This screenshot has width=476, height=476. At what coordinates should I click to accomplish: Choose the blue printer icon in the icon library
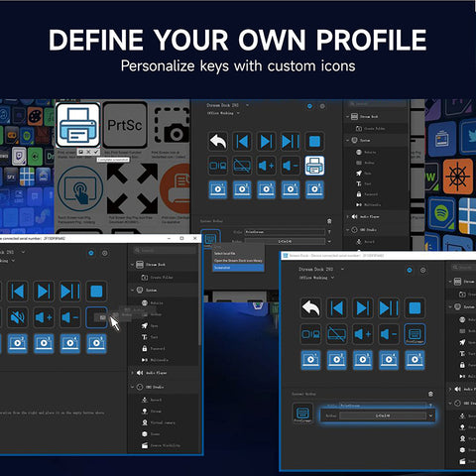[78, 125]
